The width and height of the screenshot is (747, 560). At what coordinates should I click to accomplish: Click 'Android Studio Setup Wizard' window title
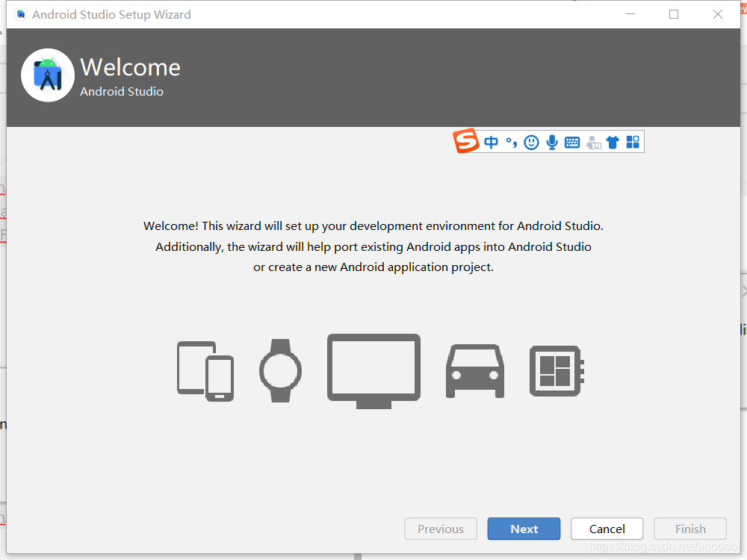point(111,15)
